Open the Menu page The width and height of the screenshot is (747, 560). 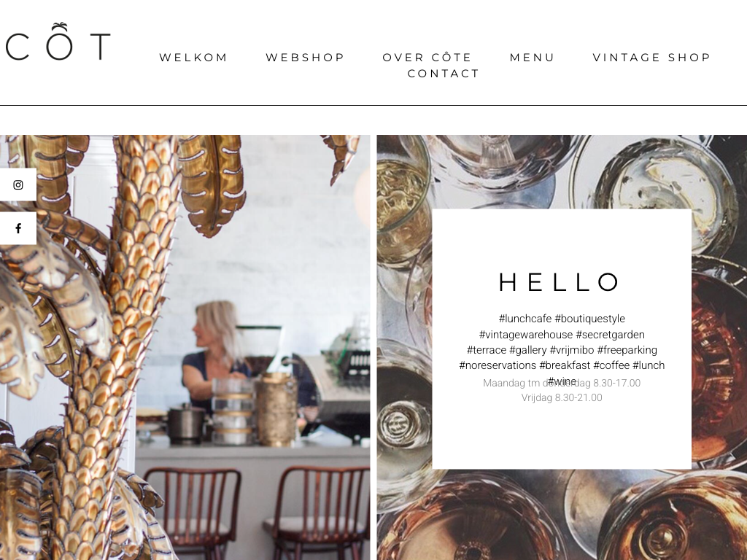pos(532,57)
